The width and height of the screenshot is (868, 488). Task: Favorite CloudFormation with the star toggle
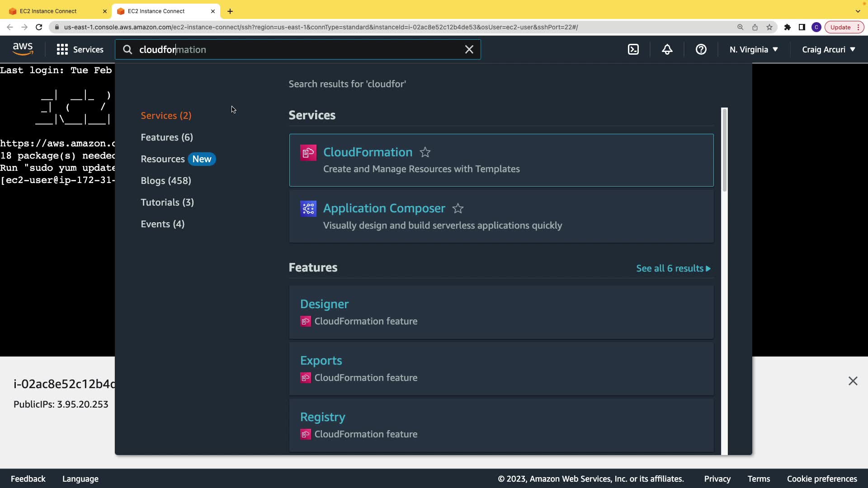425,153
